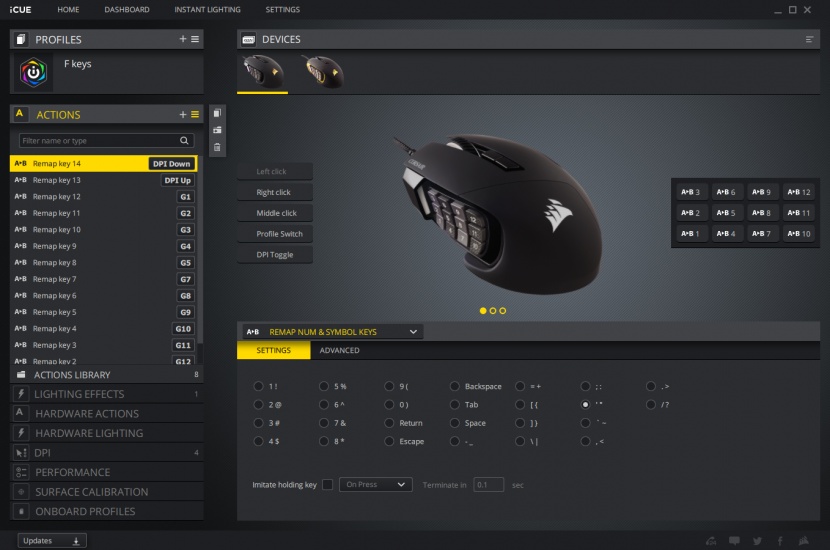Open the Facebook icon in footer
830x550 pixels.
pos(780,541)
